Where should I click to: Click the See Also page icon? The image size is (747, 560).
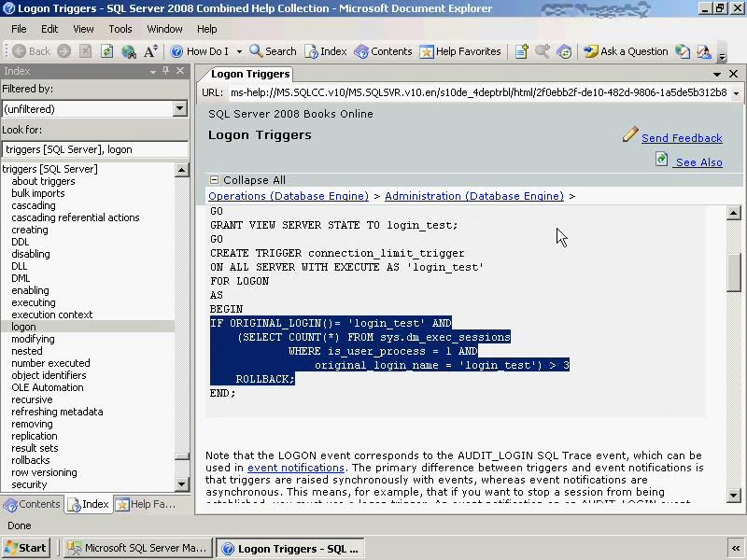(661, 159)
